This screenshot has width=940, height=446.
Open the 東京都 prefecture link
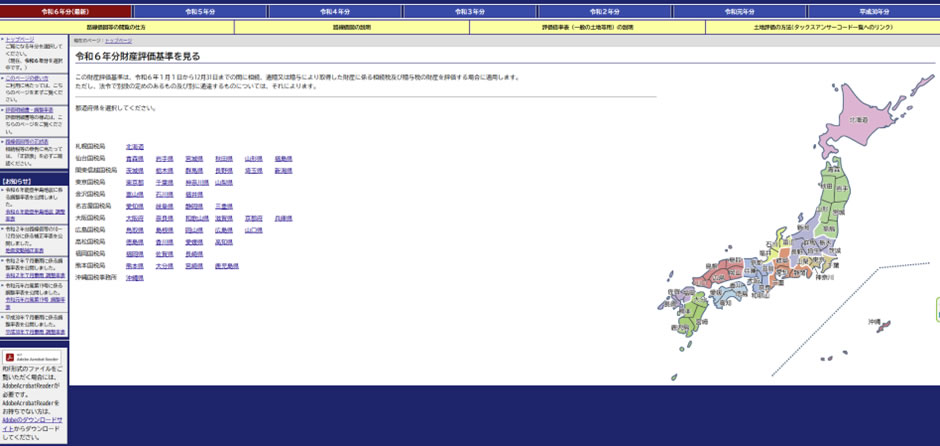(x=134, y=183)
